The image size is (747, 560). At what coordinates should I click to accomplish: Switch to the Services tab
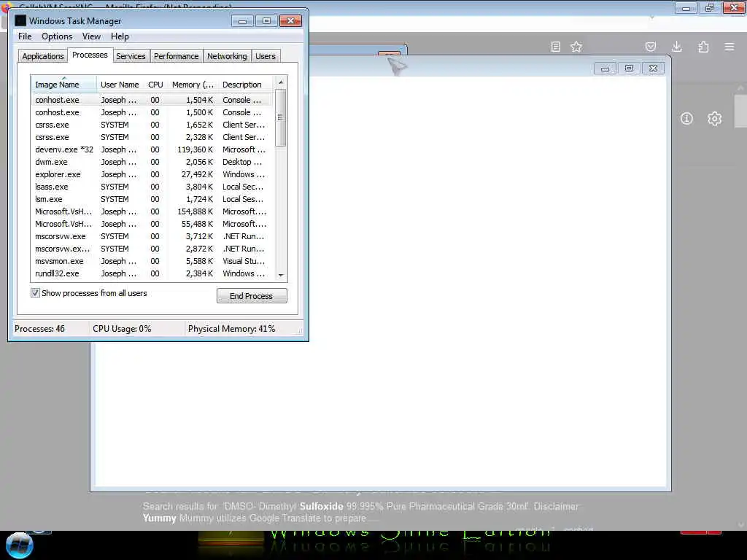(x=131, y=56)
